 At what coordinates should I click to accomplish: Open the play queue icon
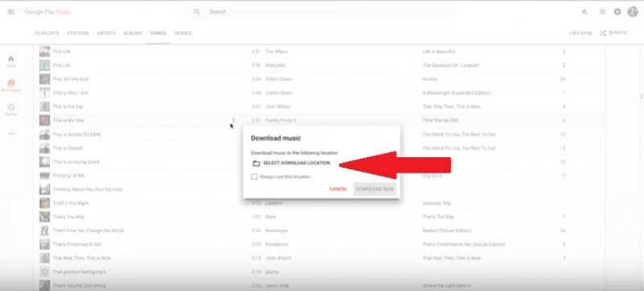(584, 12)
